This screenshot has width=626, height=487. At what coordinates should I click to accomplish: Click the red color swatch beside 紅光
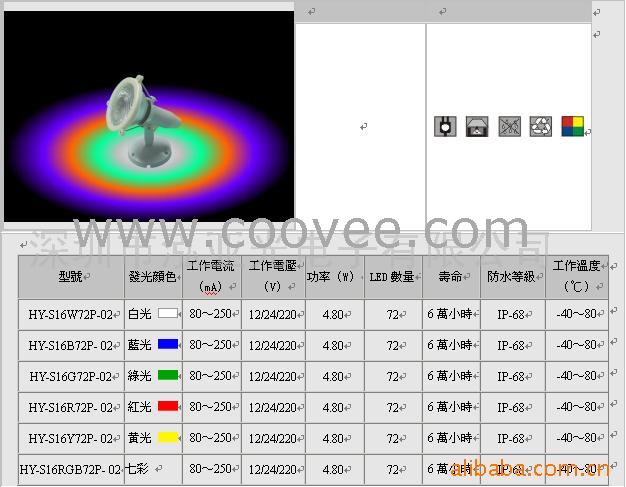[168, 406]
